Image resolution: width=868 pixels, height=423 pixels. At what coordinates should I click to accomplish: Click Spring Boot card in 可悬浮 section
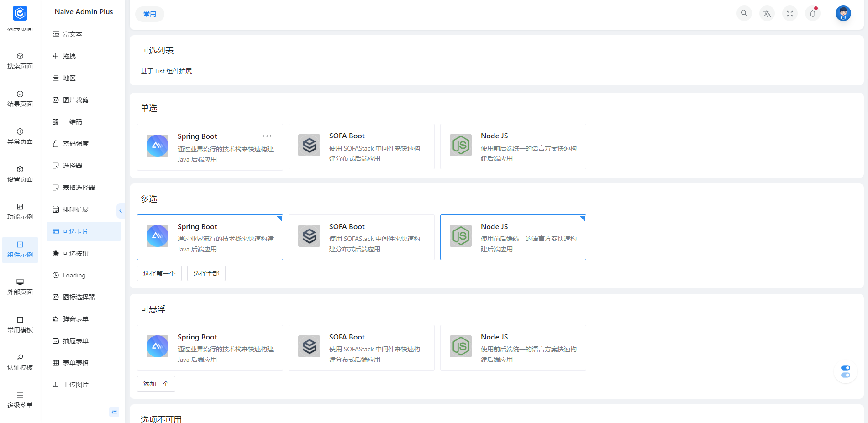210,348
